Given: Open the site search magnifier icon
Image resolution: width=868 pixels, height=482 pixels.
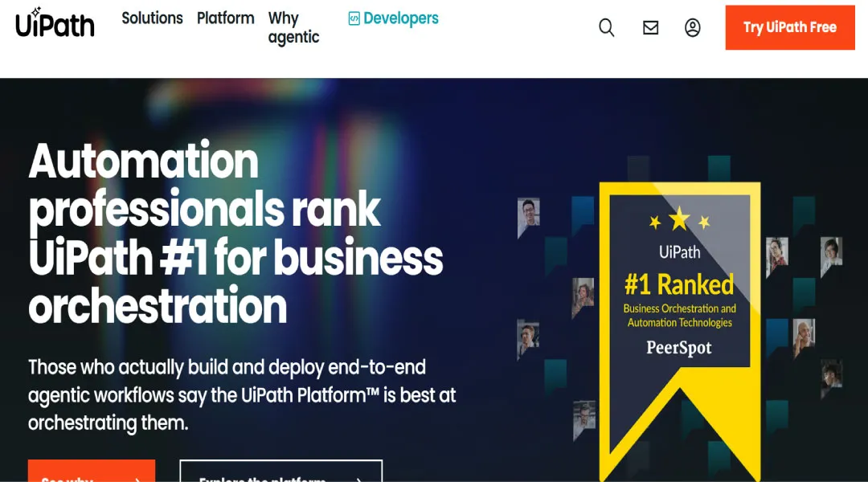Looking at the screenshot, I should click(607, 27).
